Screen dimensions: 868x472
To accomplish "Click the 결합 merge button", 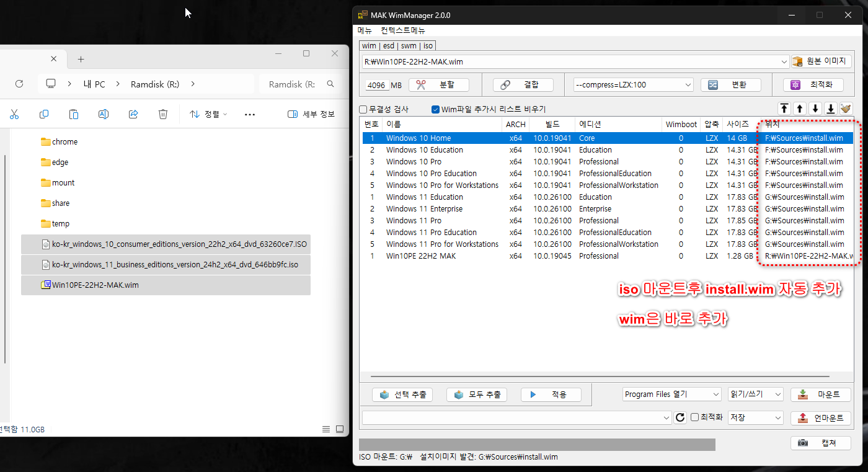I will pos(523,85).
